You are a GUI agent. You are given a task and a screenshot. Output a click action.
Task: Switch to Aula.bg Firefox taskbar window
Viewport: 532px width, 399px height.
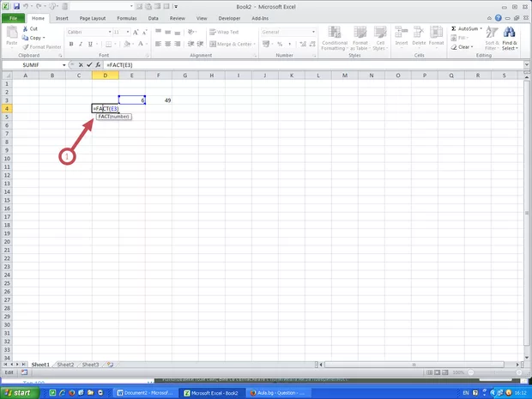pyautogui.click(x=279, y=393)
